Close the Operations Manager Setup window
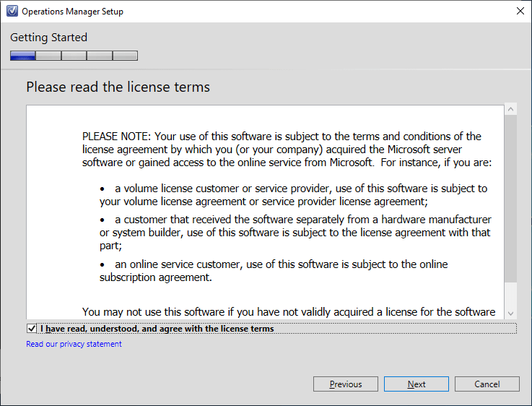This screenshot has width=532, height=406. 520,12
